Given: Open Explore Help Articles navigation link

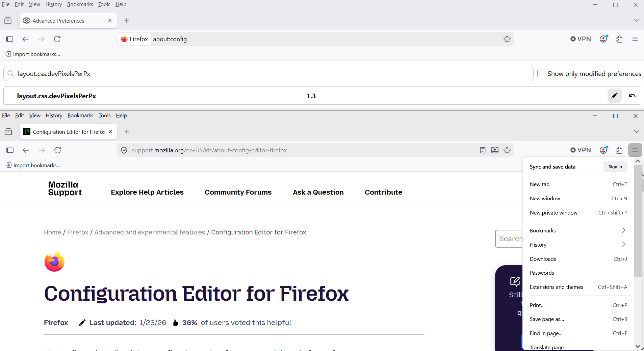Looking at the screenshot, I should pos(147,192).
